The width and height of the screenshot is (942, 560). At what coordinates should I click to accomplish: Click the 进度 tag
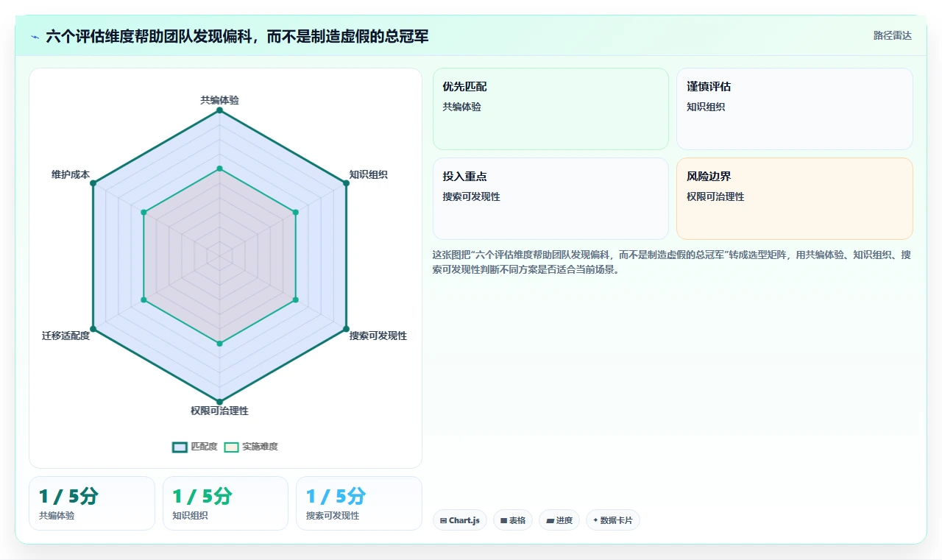559,520
